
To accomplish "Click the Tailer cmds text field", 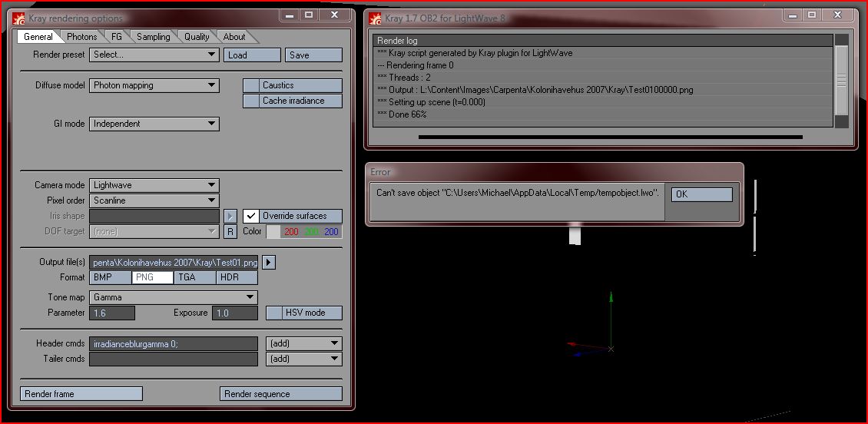I will [174, 359].
